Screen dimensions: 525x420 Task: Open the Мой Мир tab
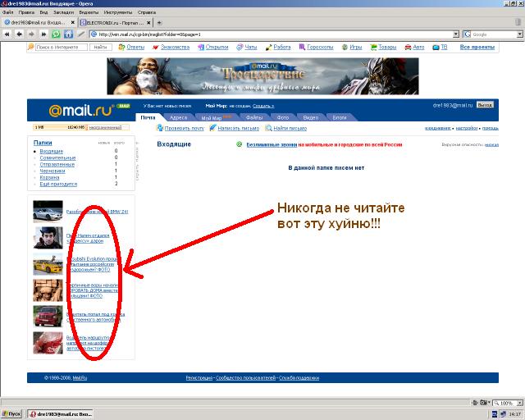(217, 117)
